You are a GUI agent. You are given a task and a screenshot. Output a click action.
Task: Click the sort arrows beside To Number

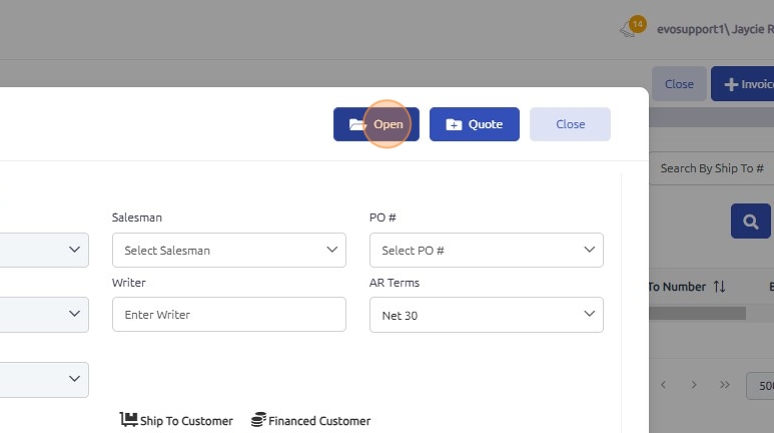coord(719,287)
